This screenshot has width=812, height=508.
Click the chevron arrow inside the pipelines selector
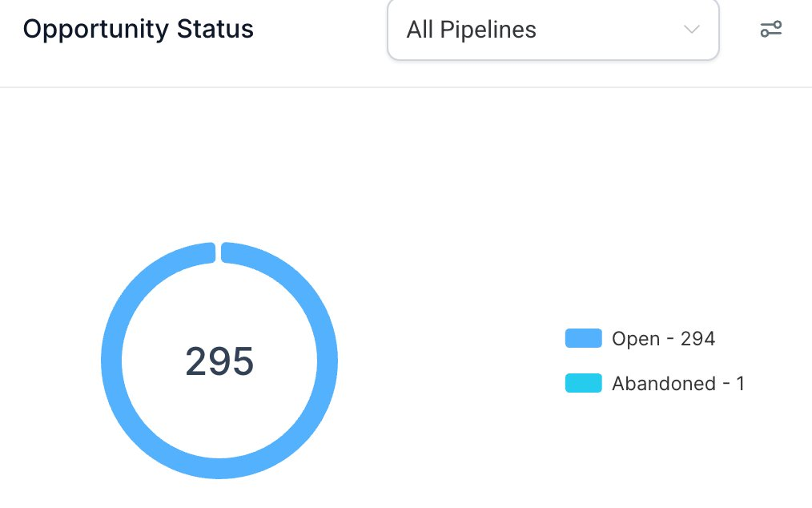click(x=691, y=30)
